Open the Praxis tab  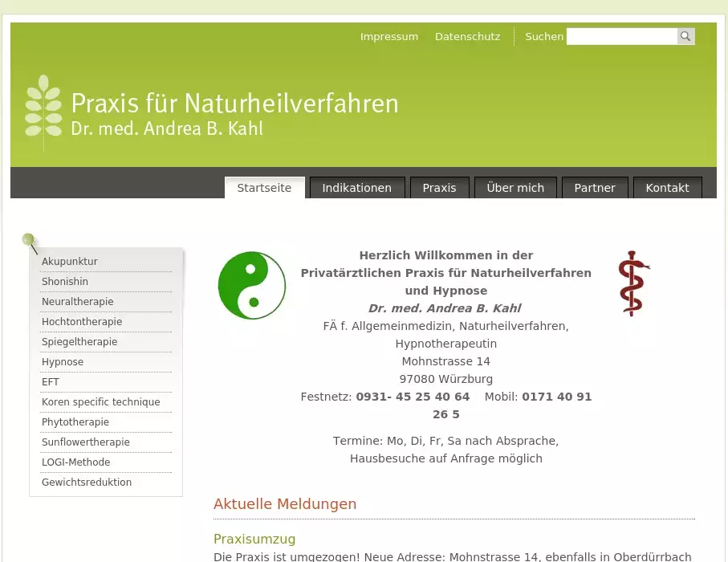click(439, 188)
